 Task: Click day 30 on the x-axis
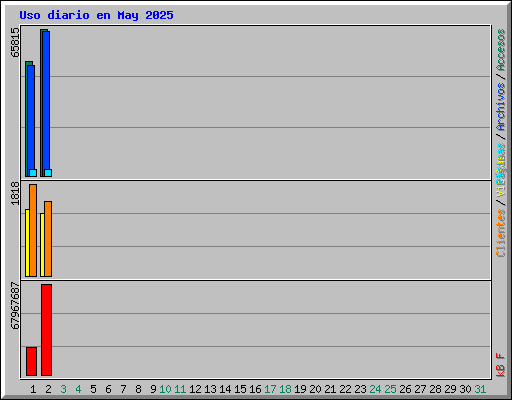[465, 389]
